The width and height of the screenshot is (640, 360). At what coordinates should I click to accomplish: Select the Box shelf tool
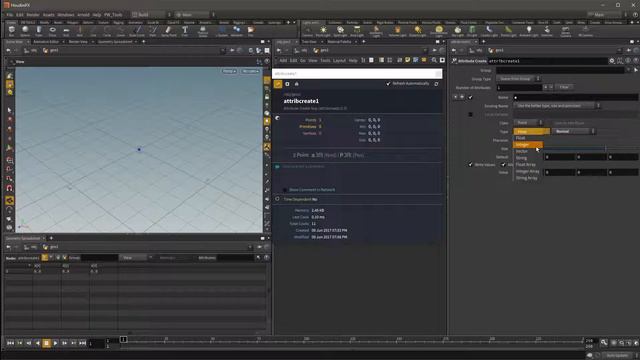[x=11, y=31]
